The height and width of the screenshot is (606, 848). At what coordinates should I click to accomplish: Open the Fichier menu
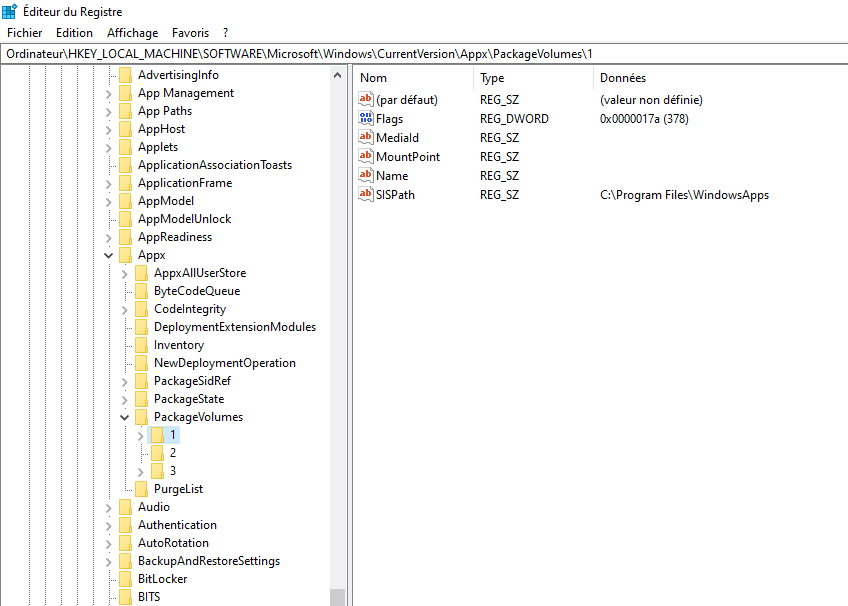click(24, 33)
